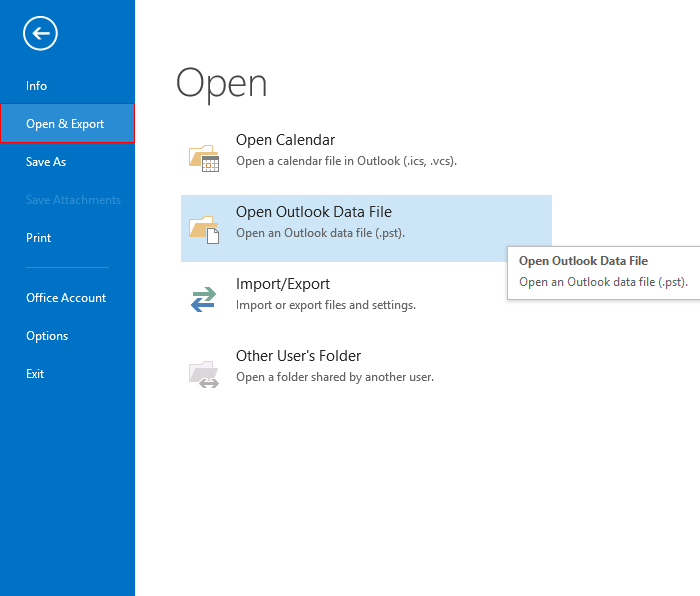700x596 pixels.
Task: Click 'Open a folder shared by another user.' text
Action: pos(335,377)
